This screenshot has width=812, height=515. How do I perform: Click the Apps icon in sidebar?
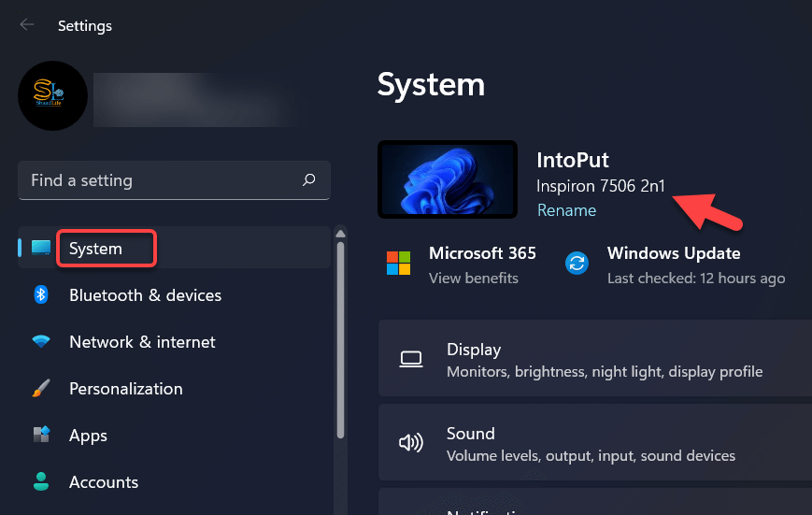pyautogui.click(x=41, y=435)
